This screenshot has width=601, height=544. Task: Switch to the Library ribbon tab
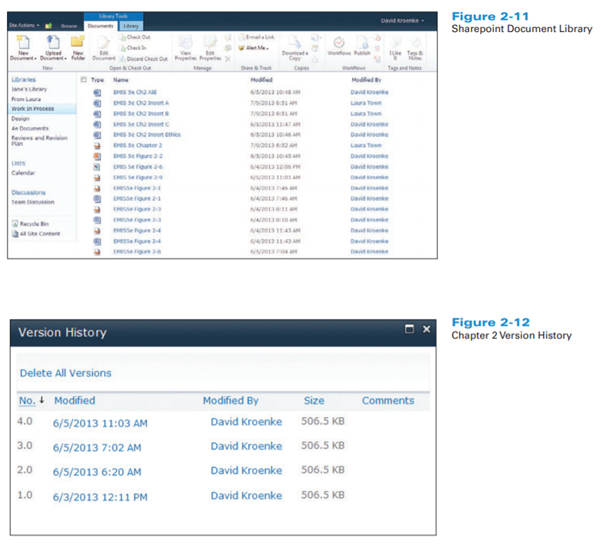132,24
